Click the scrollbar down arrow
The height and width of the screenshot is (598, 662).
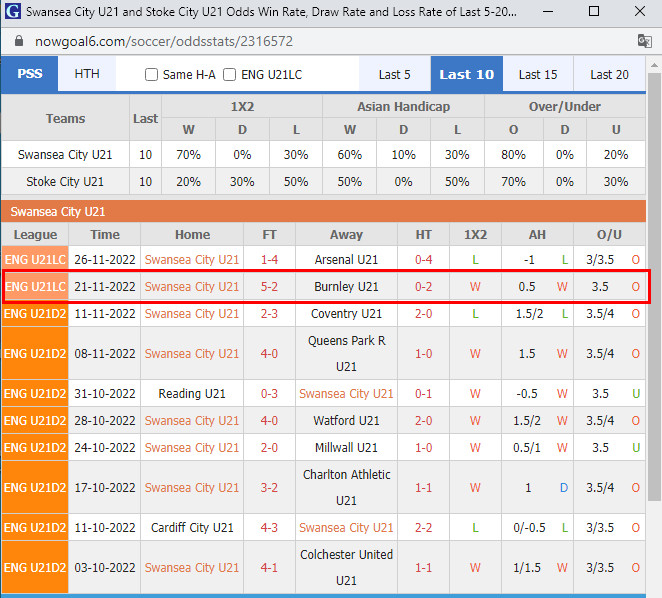(654, 589)
